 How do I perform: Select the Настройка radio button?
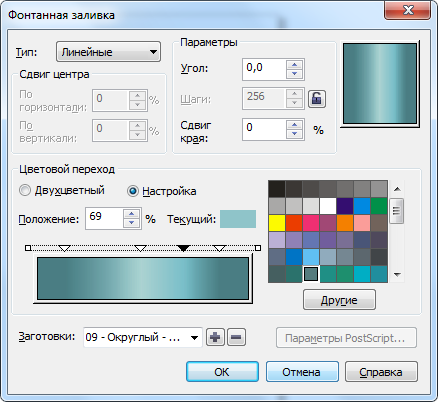(133, 191)
